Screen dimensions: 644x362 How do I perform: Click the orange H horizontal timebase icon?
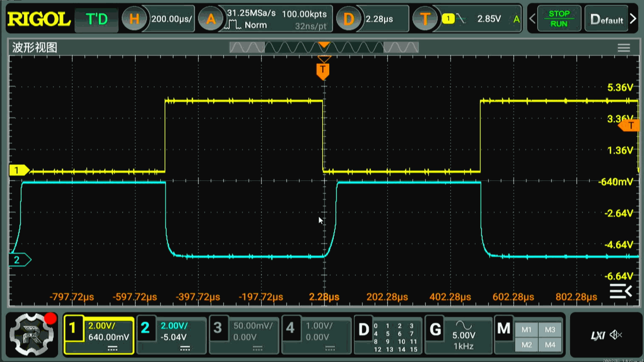pos(134,19)
